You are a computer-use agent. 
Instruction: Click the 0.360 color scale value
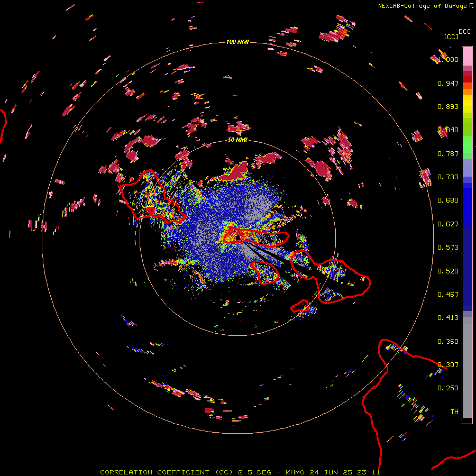(x=448, y=342)
